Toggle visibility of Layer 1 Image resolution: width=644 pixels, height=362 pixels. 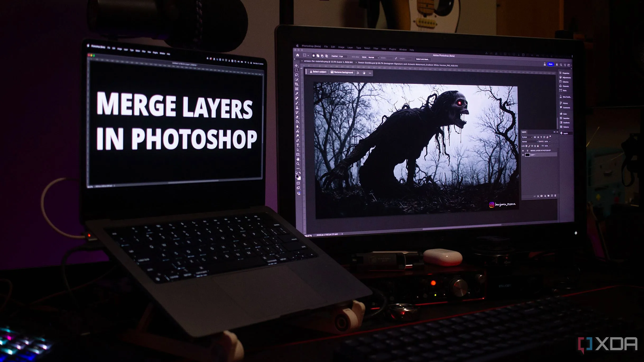[523, 156]
